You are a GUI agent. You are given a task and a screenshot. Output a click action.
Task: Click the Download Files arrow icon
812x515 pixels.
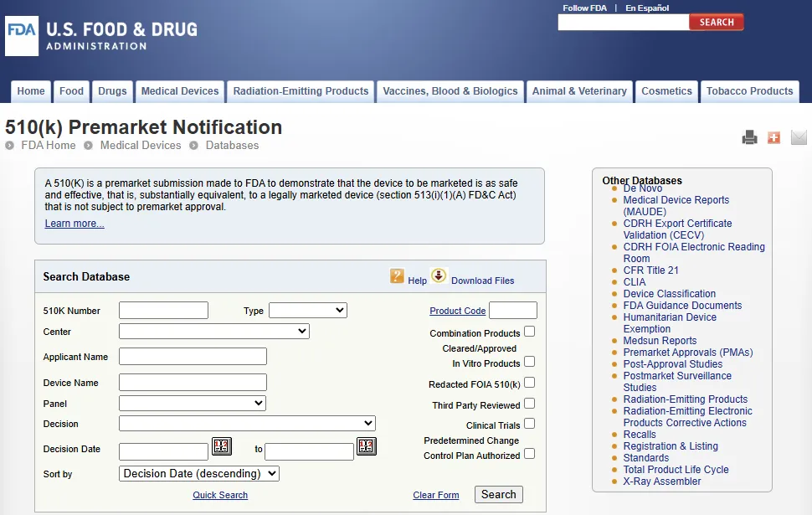(439, 276)
